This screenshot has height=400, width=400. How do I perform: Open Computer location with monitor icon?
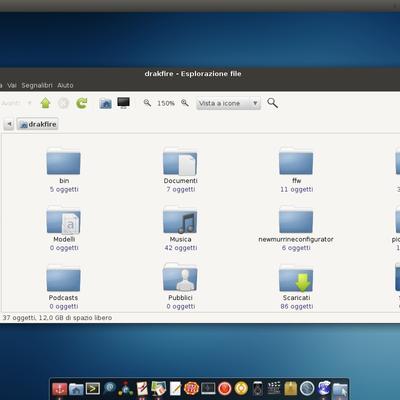(x=123, y=103)
